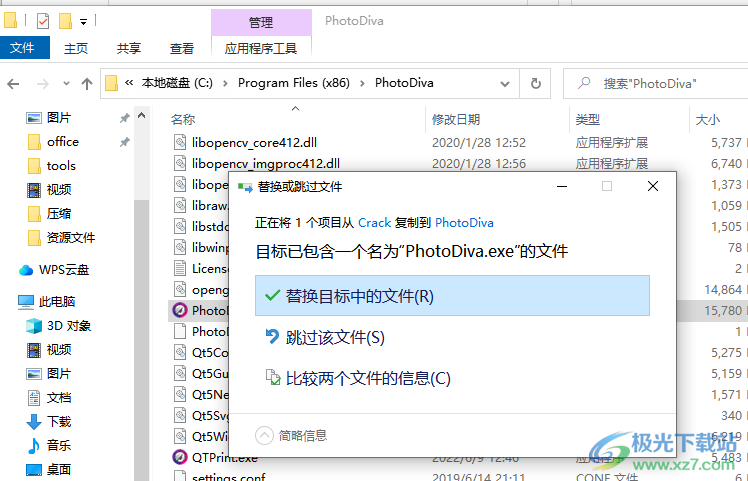Collapse details with 简略信息 chevron
Screen dimensions: 748x481
click(x=264, y=435)
